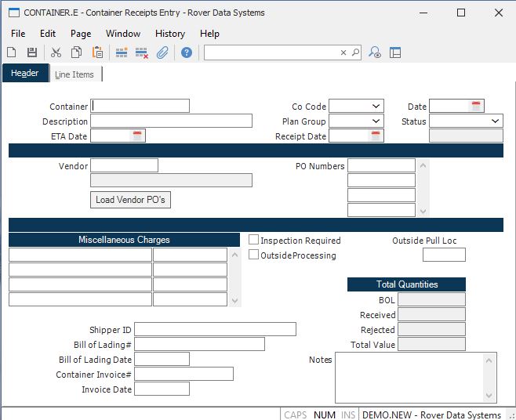Clear the toolbar search box with X
The image size is (516, 420).
pyautogui.click(x=343, y=52)
